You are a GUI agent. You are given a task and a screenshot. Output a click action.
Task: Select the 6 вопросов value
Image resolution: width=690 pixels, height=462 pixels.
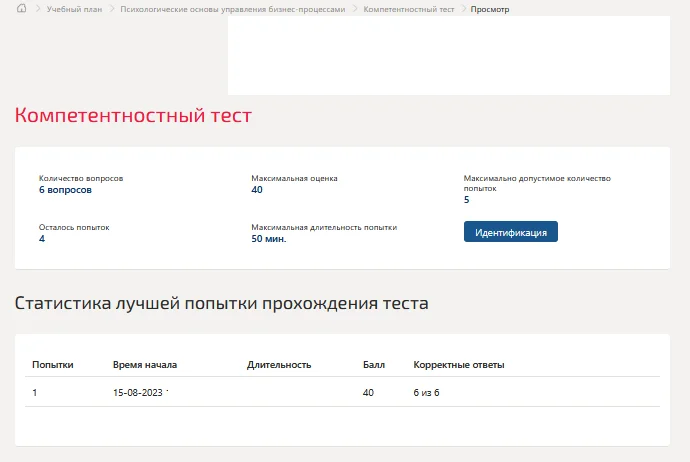(65, 190)
